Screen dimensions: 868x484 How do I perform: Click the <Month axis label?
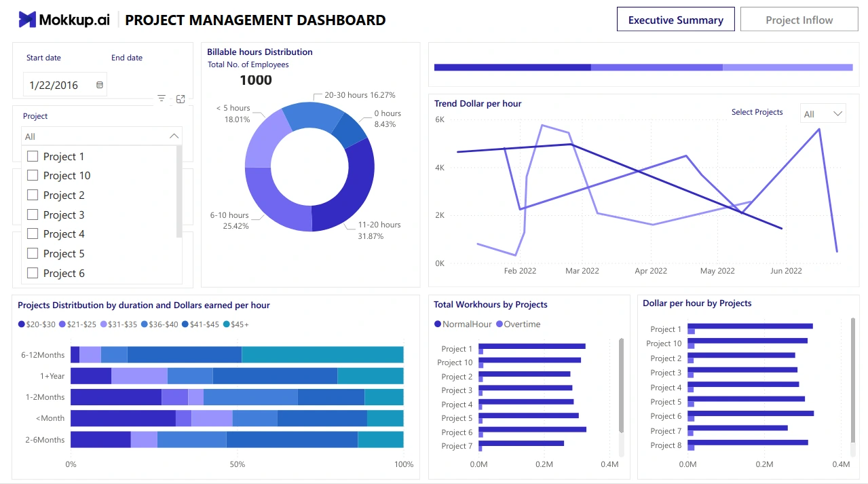pos(52,418)
